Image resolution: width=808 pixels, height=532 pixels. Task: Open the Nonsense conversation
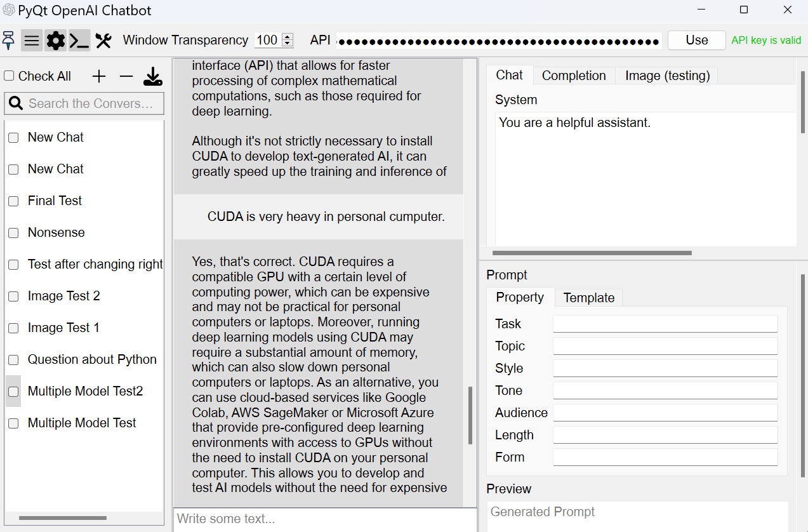[56, 233]
